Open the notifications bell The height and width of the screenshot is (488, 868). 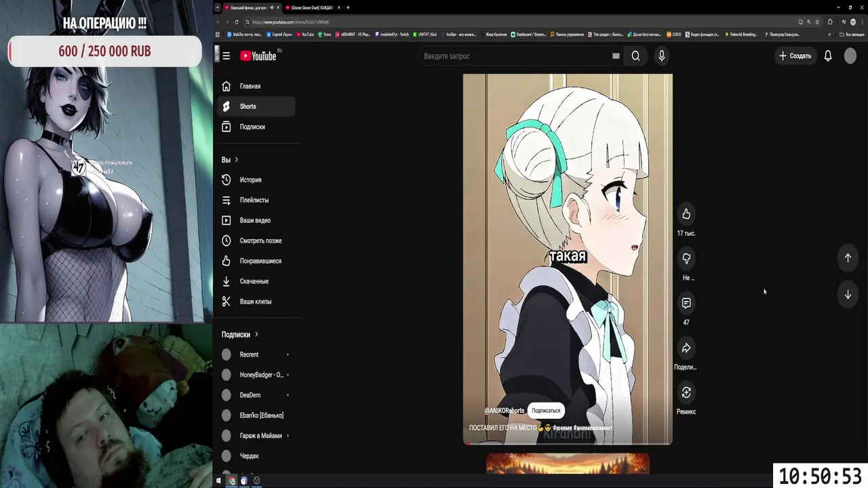(828, 56)
